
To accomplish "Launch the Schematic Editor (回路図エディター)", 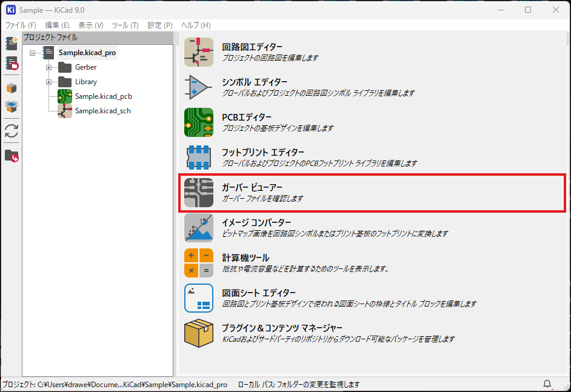I will (198, 53).
